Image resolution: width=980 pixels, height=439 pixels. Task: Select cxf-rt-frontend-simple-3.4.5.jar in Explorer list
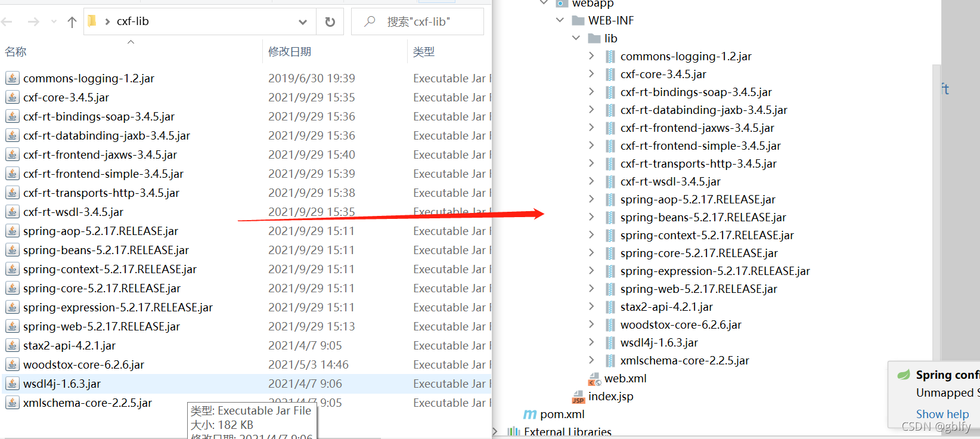[104, 174]
